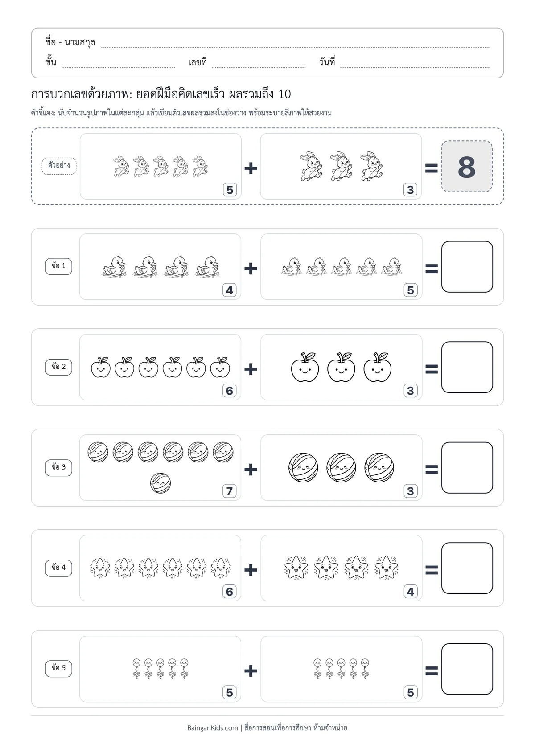The height and width of the screenshot is (756, 535).
Task: Click the number 7 badge in ข้อ 3
Action: point(229,491)
